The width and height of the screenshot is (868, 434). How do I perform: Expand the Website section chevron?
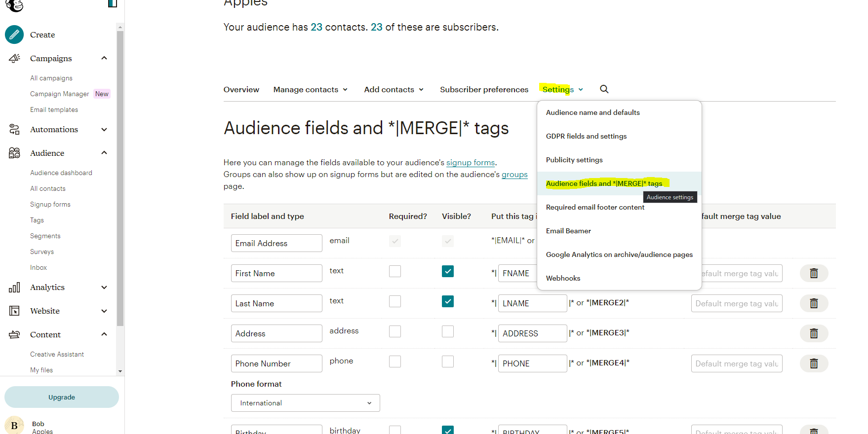pyautogui.click(x=104, y=311)
